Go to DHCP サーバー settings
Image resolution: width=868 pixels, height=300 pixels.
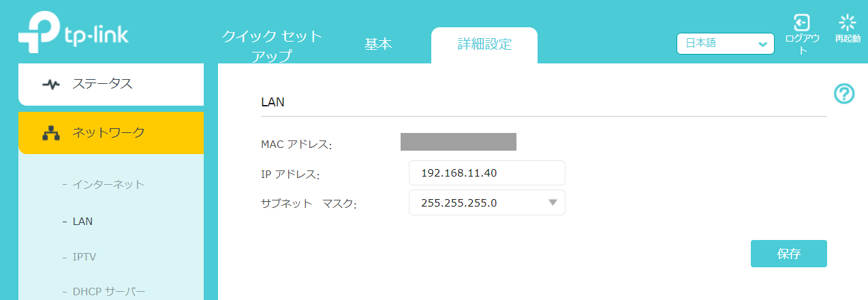pyautogui.click(x=109, y=292)
